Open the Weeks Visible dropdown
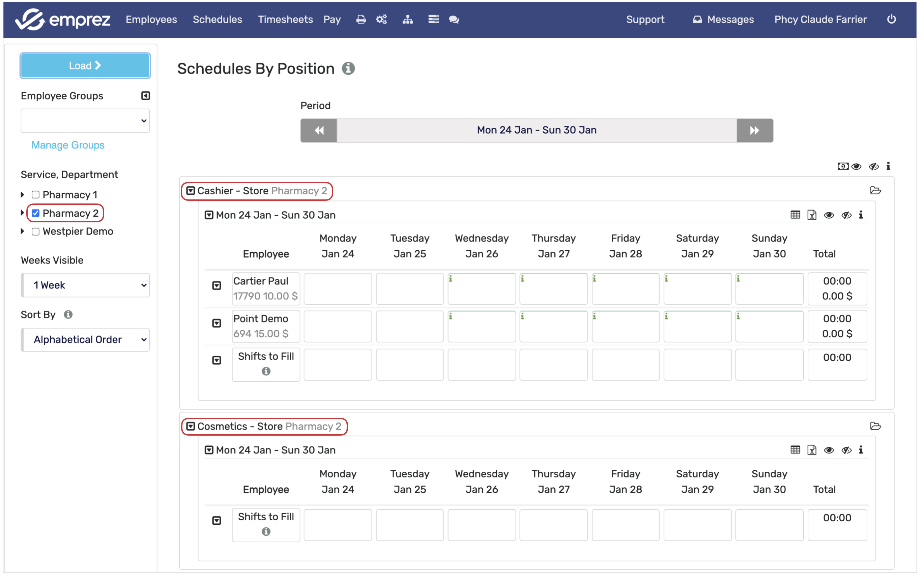 (x=85, y=285)
